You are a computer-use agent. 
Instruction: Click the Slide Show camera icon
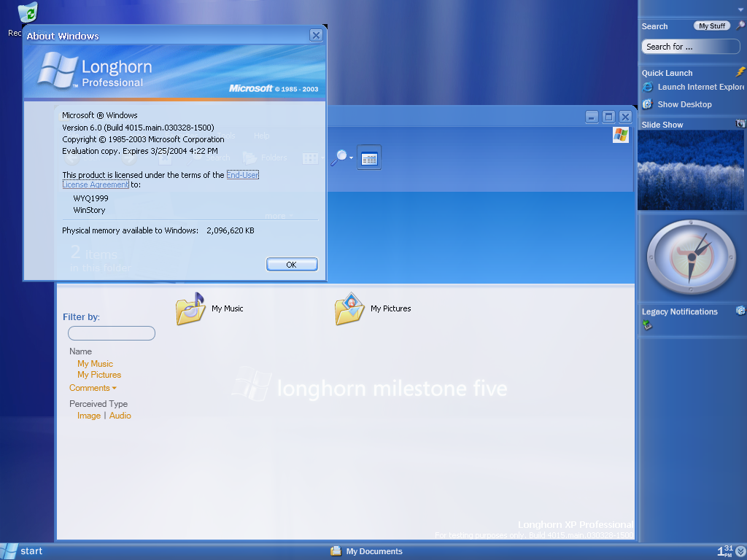[740, 124]
